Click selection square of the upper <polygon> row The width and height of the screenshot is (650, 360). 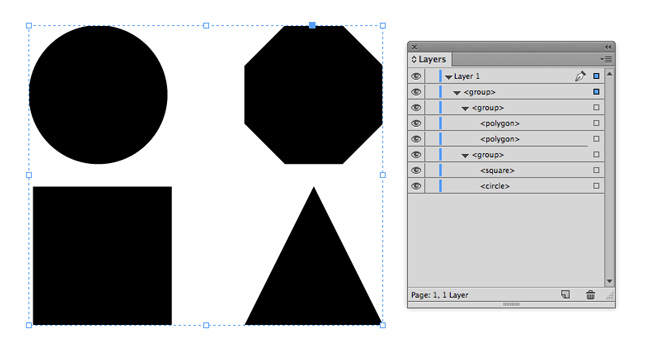[x=596, y=123]
